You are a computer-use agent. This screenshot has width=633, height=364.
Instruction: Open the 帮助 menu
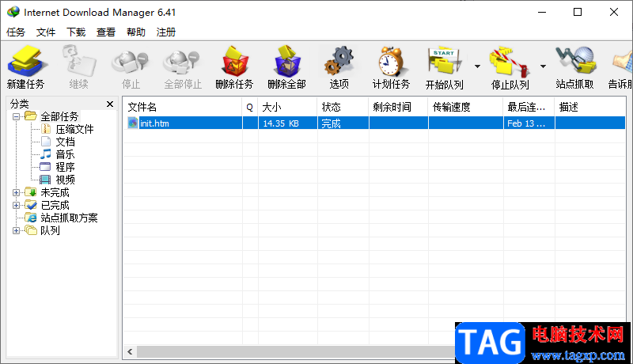tap(135, 32)
